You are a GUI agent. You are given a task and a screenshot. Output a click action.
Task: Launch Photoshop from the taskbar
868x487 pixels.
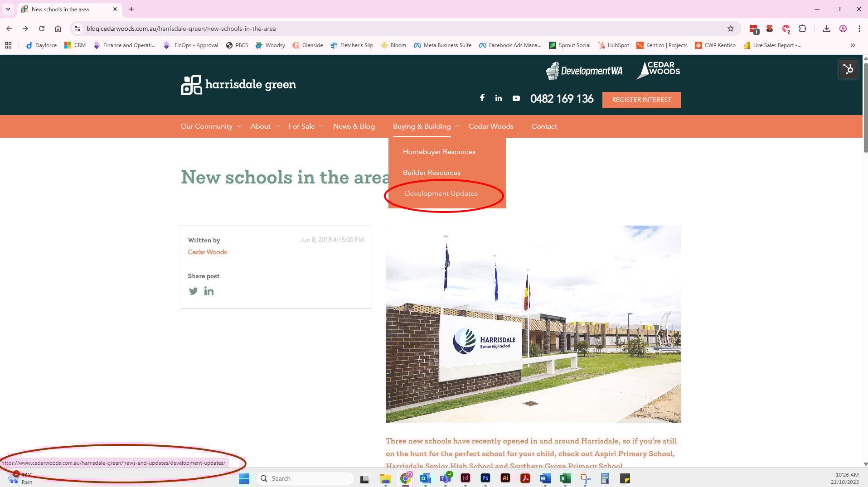click(485, 478)
